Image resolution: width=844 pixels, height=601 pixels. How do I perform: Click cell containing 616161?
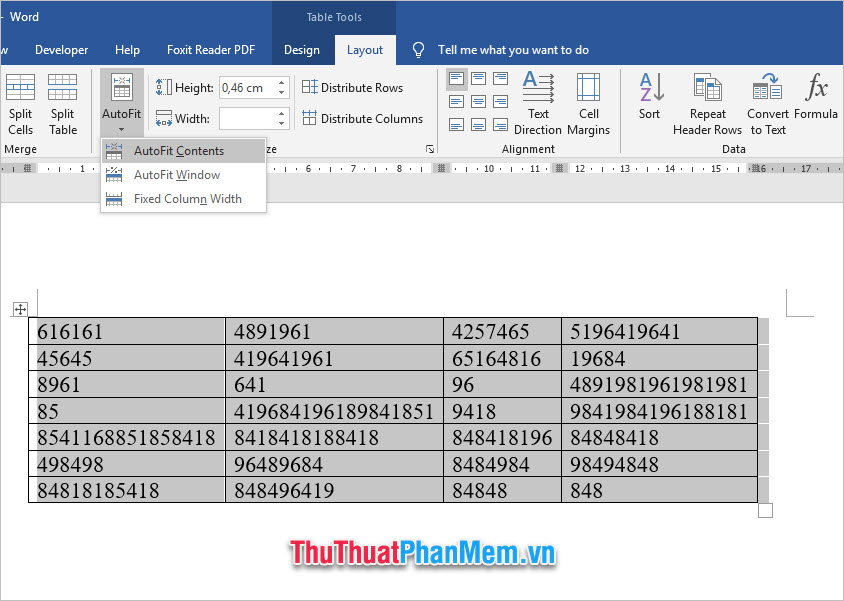click(x=127, y=331)
